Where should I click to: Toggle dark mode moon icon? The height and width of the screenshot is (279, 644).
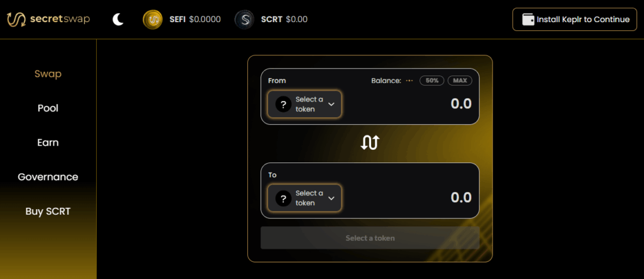click(x=118, y=20)
